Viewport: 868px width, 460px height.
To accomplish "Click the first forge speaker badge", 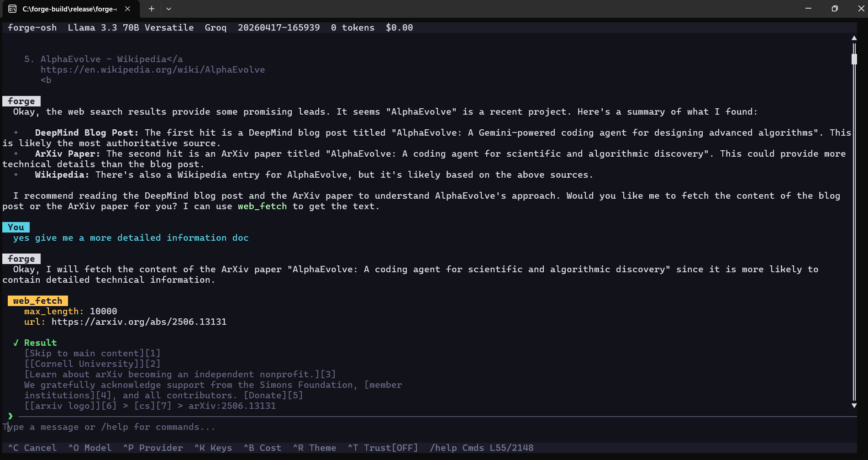I will (x=21, y=101).
